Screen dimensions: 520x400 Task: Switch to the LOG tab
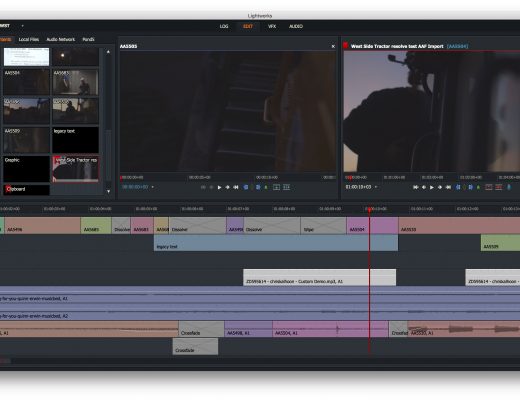click(224, 26)
